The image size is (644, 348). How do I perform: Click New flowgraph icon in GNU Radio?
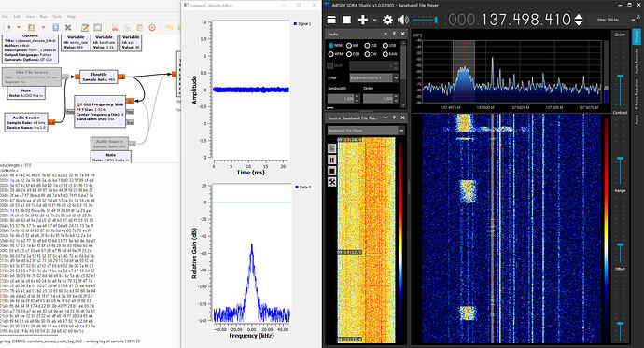pos(7,27)
